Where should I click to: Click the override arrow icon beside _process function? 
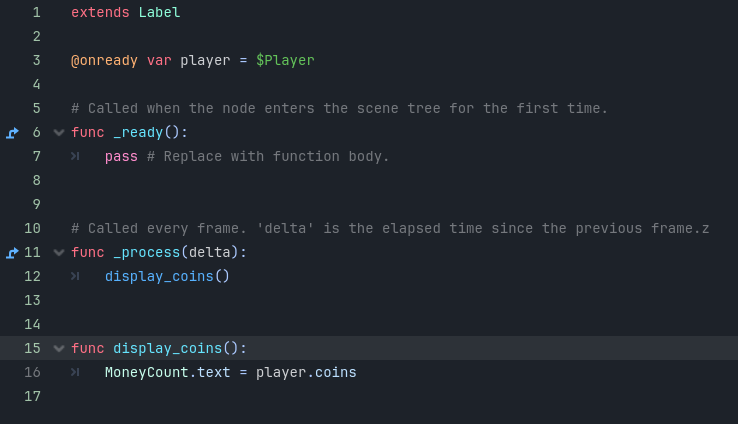(12, 253)
